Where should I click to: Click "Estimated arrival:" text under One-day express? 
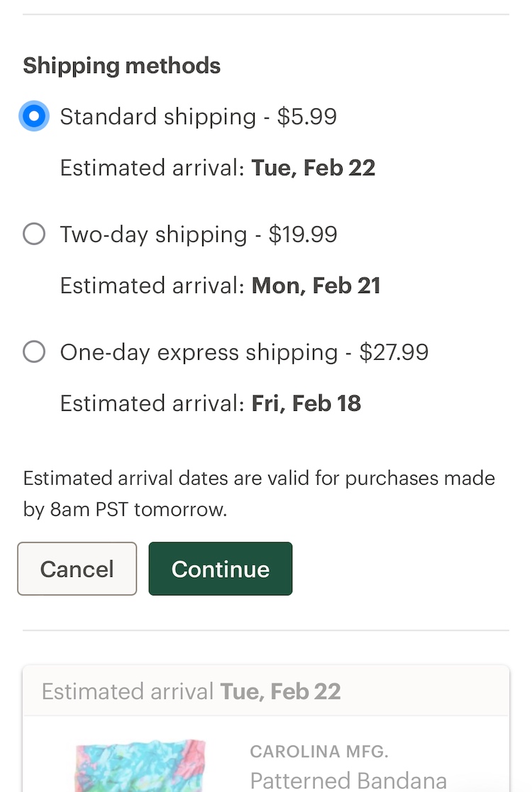[152, 404]
